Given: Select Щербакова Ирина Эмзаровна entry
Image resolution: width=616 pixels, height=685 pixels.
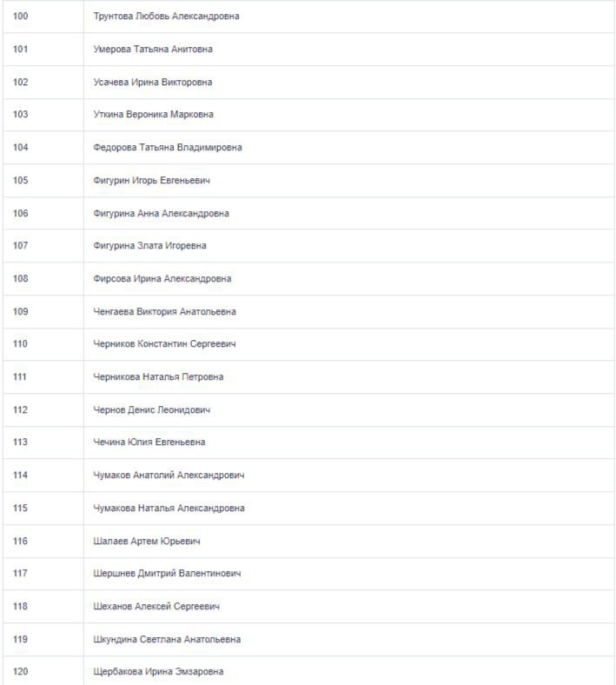Looking at the screenshot, I should (x=158, y=672).
